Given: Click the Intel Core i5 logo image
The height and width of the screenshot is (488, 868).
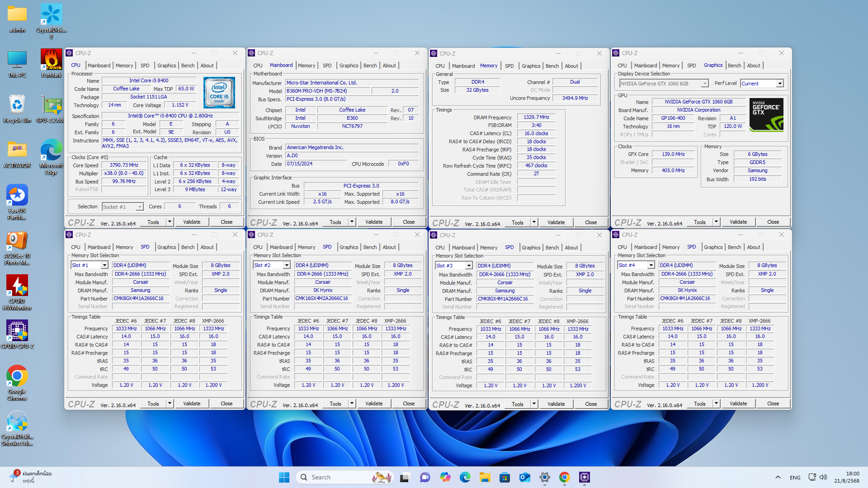Looking at the screenshot, I should 219,93.
